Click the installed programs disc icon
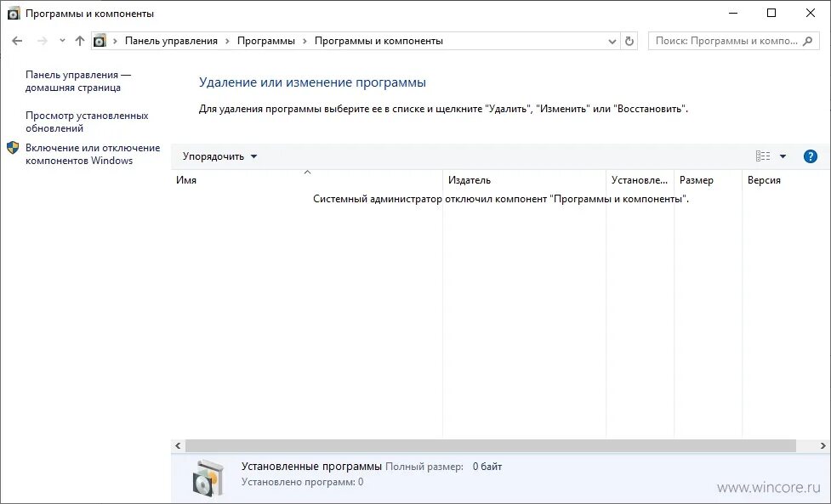 (208, 478)
